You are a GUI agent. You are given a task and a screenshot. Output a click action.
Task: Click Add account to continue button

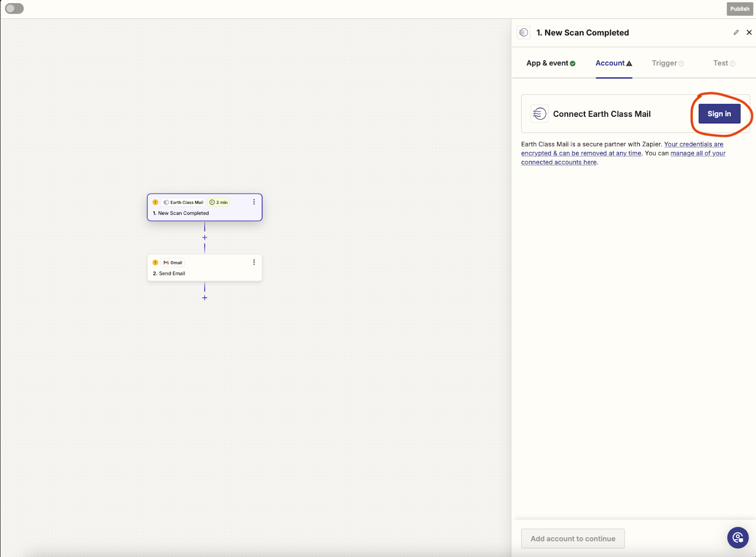(x=573, y=539)
